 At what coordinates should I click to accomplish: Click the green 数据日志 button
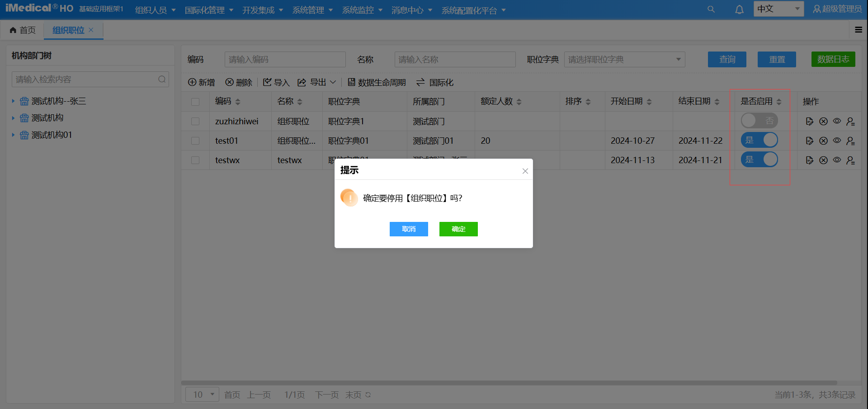[x=833, y=59]
